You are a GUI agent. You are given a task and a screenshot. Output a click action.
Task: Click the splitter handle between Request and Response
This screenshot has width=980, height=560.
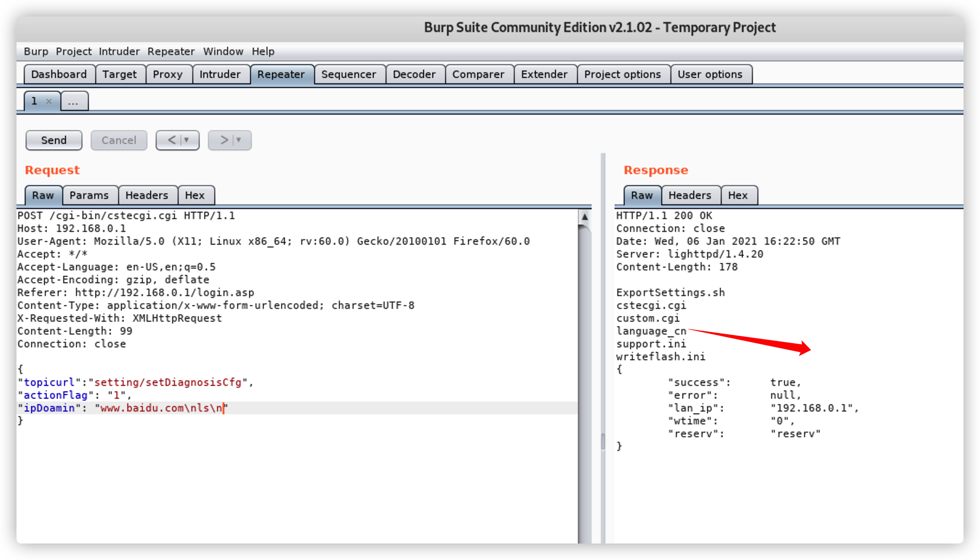(603, 441)
